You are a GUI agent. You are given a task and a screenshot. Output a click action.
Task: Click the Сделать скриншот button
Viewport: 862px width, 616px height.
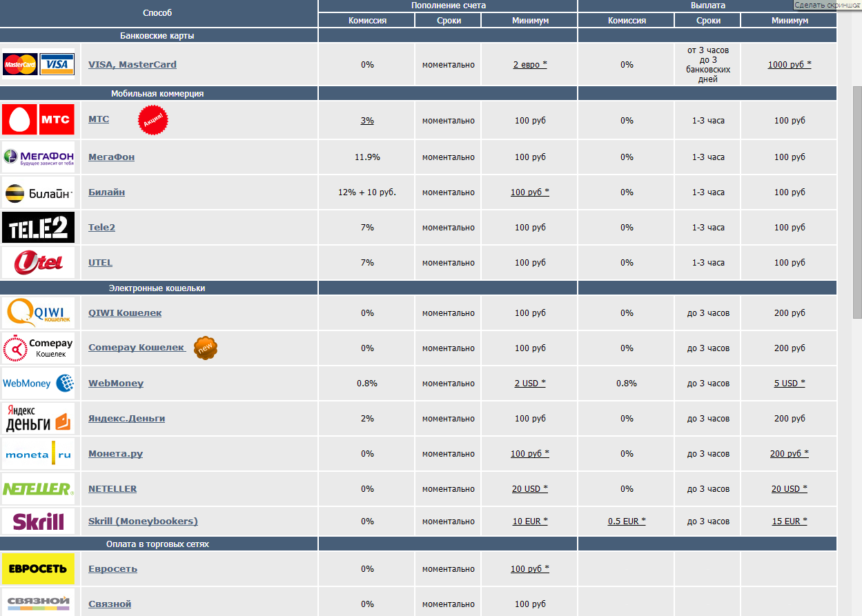tap(827, 5)
